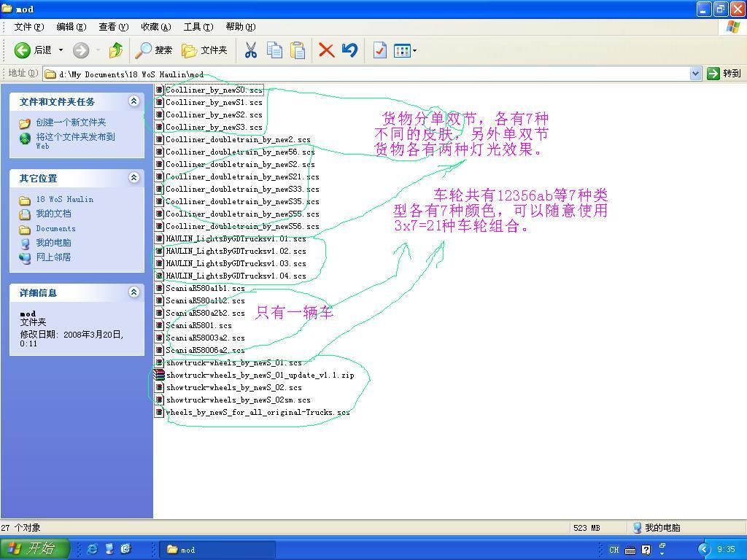The image size is (747, 560).
Task: Collapse the 详细信息 panel
Action: (x=133, y=292)
